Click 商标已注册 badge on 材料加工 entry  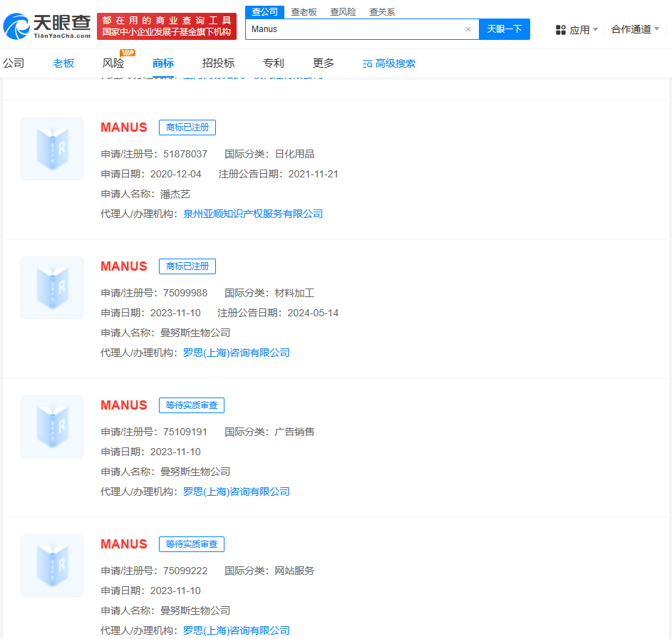187,266
